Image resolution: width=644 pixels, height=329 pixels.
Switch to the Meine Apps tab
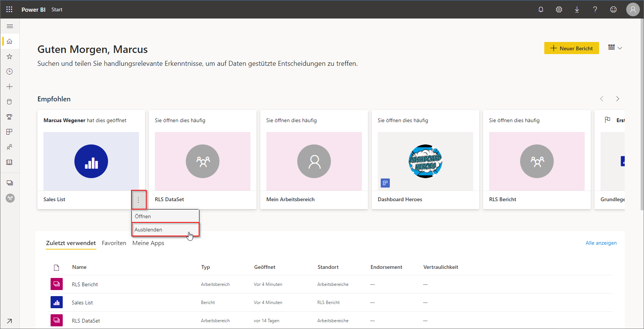[x=148, y=243]
